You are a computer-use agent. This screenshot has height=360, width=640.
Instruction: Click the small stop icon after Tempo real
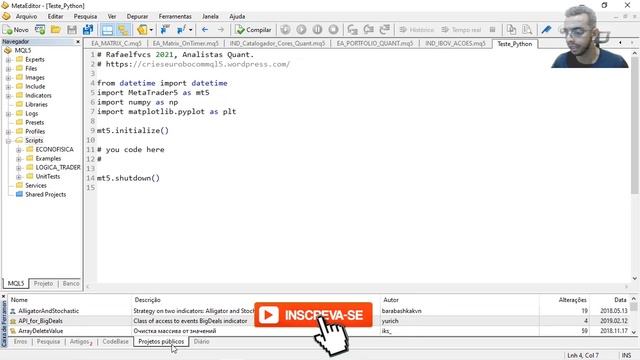pyautogui.click(x=493, y=29)
